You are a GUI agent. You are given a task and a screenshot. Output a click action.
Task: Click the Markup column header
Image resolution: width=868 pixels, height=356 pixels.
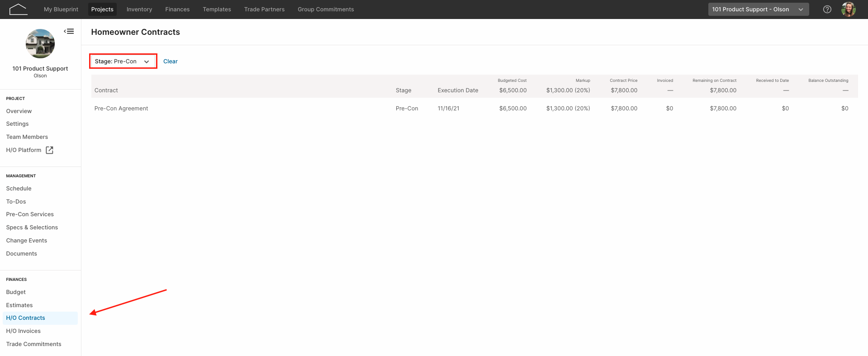[583, 81]
